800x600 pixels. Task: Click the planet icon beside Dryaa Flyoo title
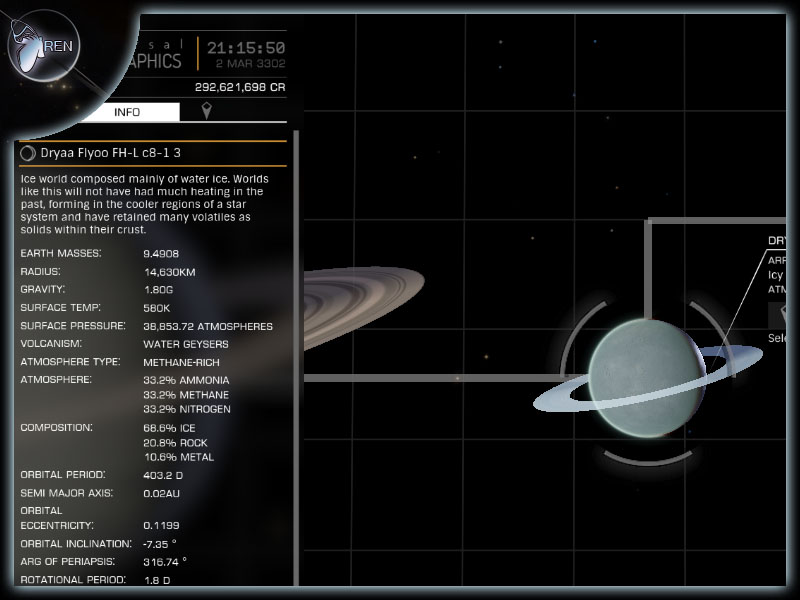pyautogui.click(x=28, y=153)
